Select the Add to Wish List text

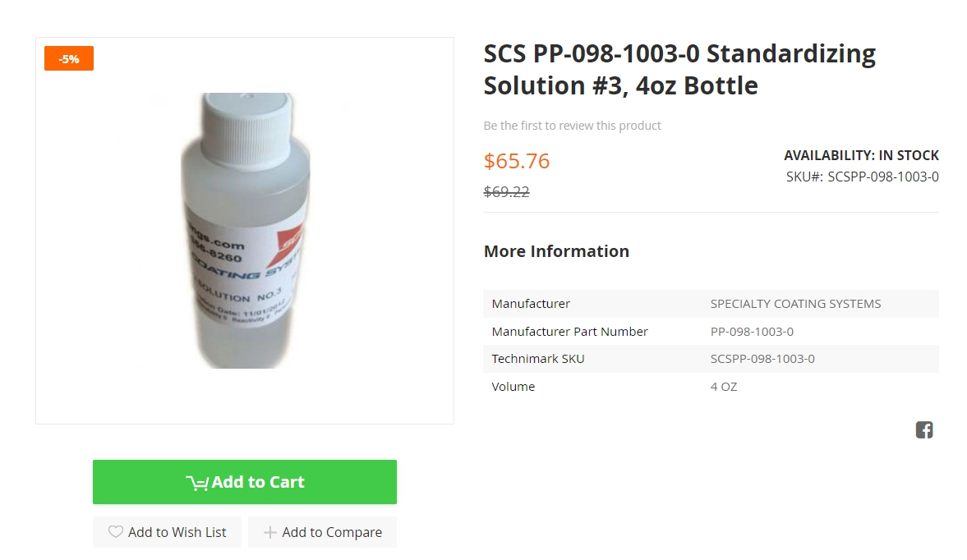click(177, 532)
